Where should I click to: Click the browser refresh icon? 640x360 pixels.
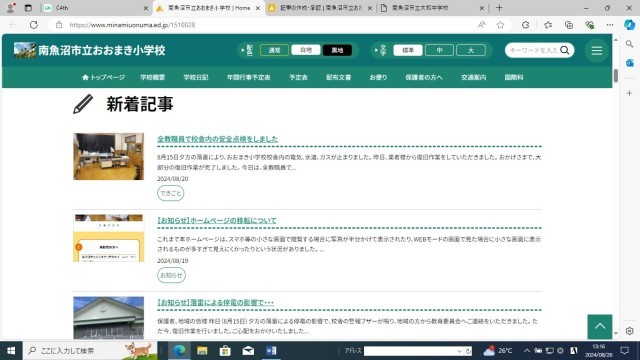tap(33, 25)
